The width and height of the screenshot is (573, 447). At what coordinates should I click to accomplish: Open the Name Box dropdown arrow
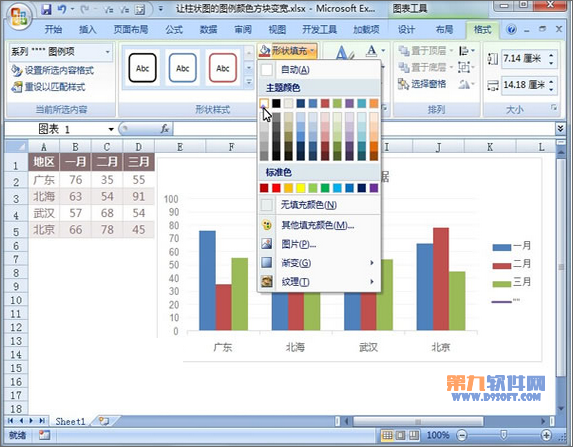click(111, 129)
